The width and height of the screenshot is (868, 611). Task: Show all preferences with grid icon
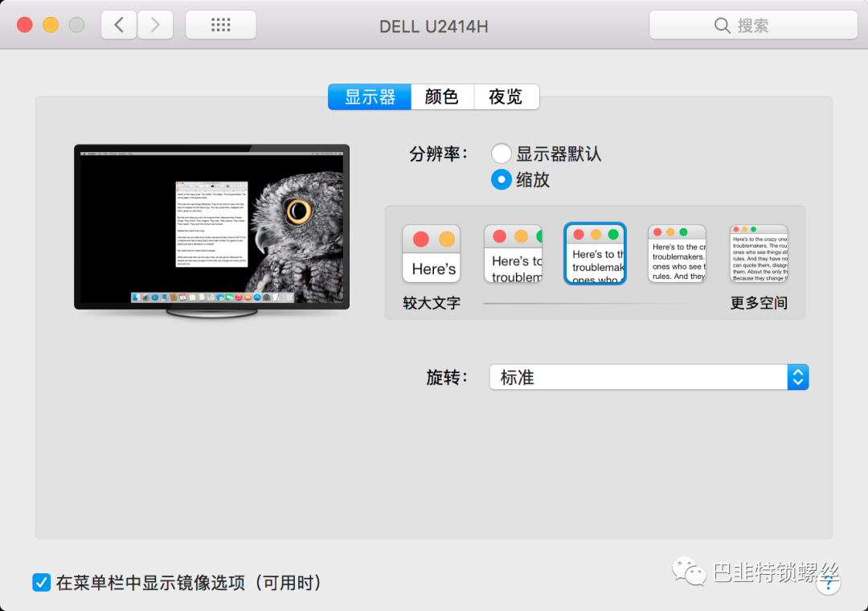[x=220, y=25]
